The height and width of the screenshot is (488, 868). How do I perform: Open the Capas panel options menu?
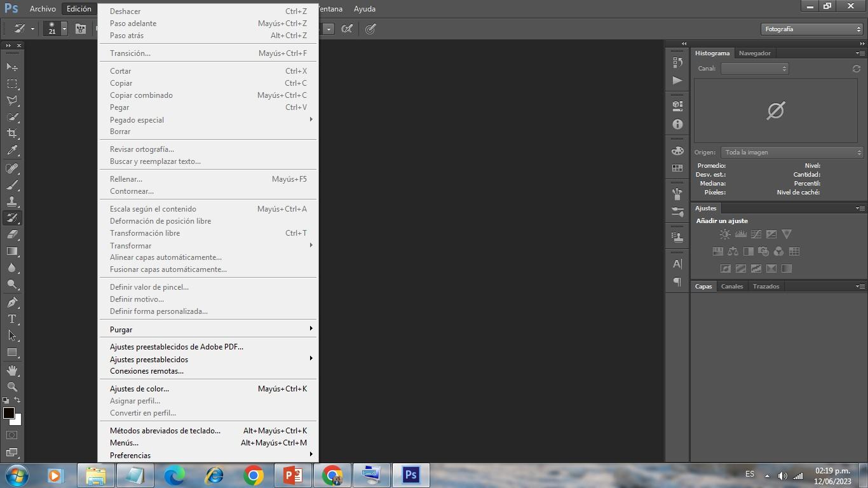[860, 287]
